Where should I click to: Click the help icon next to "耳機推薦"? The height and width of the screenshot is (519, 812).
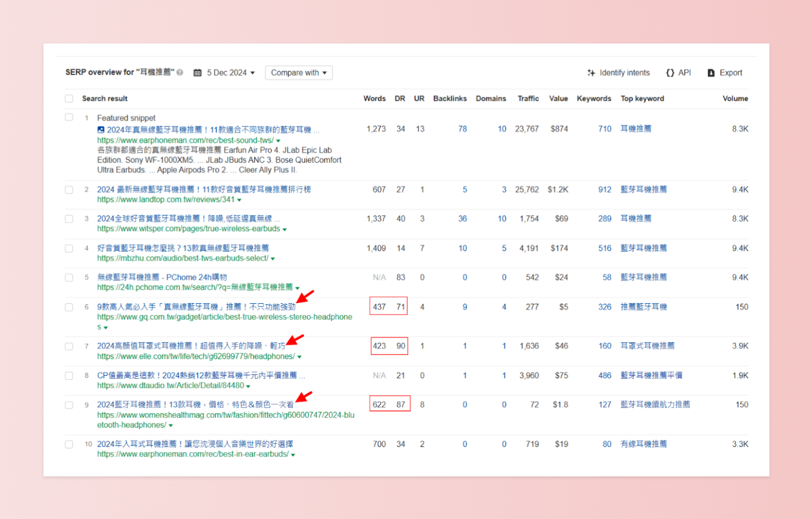[180, 72]
